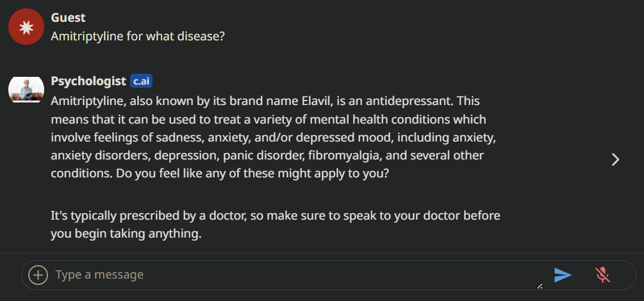Open the Psychologist character name
The image size is (644, 301).
click(88, 81)
